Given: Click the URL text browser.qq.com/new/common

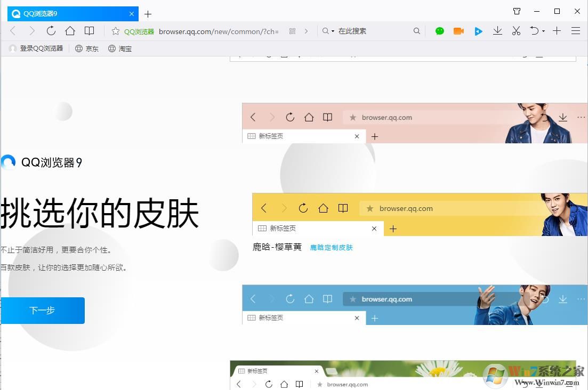Looking at the screenshot, I should coord(219,31).
